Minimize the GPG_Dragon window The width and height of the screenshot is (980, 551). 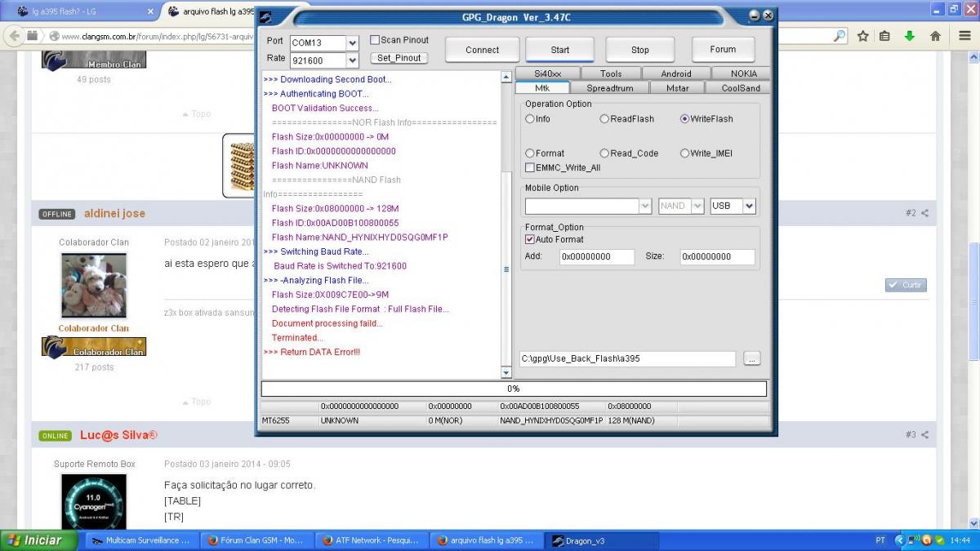click(754, 16)
